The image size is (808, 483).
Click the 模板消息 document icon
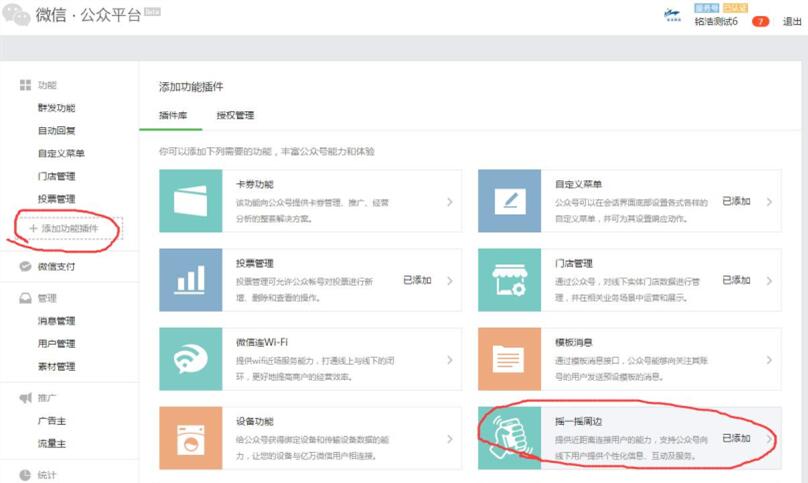(x=509, y=357)
